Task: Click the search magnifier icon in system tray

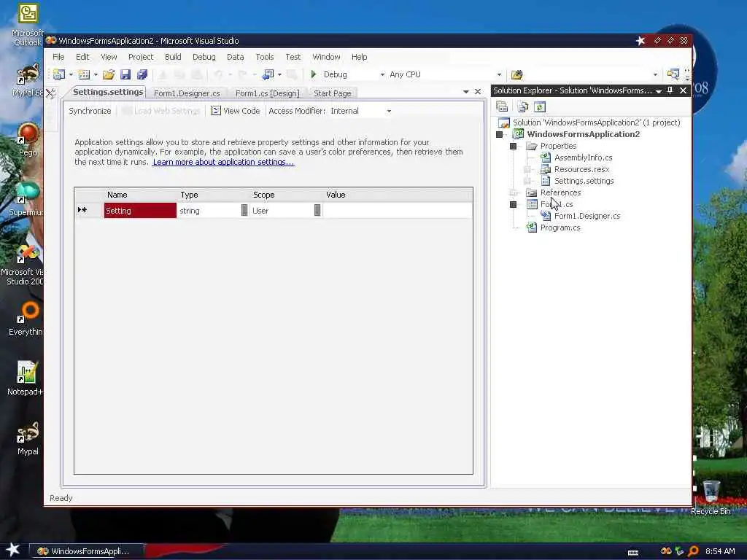Action: [x=693, y=551]
